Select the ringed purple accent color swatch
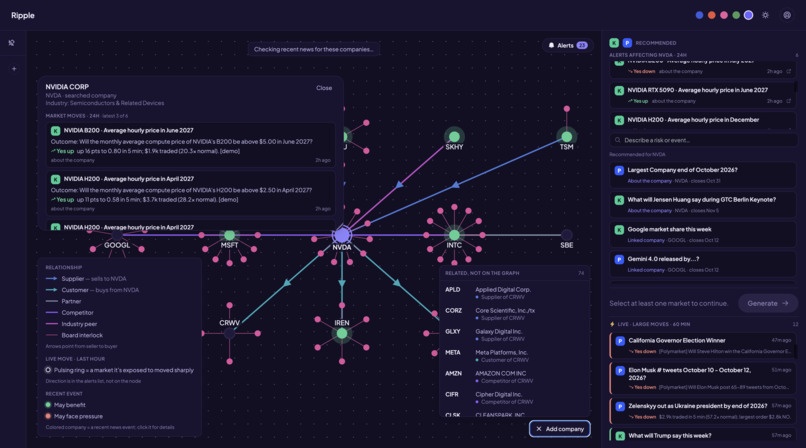Image resolution: width=806 pixels, height=448 pixels. coord(748,15)
